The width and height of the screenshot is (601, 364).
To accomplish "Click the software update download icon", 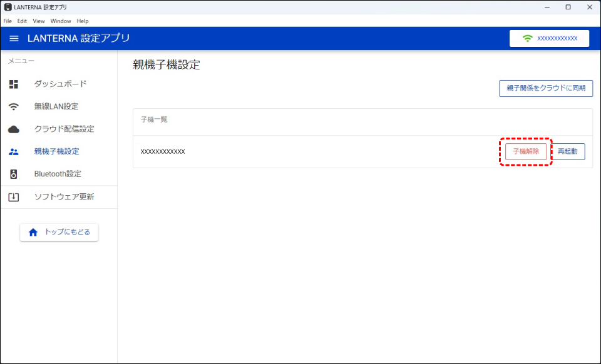I will point(14,197).
